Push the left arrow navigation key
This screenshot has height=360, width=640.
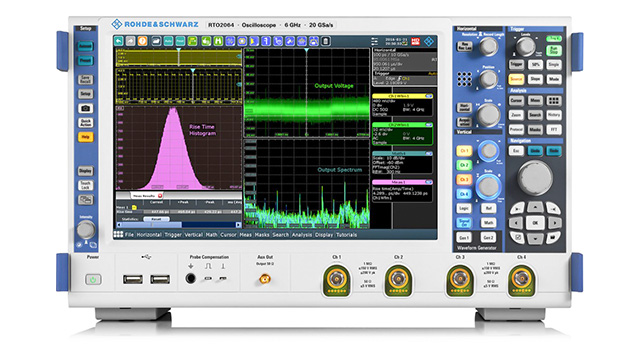(516, 223)
